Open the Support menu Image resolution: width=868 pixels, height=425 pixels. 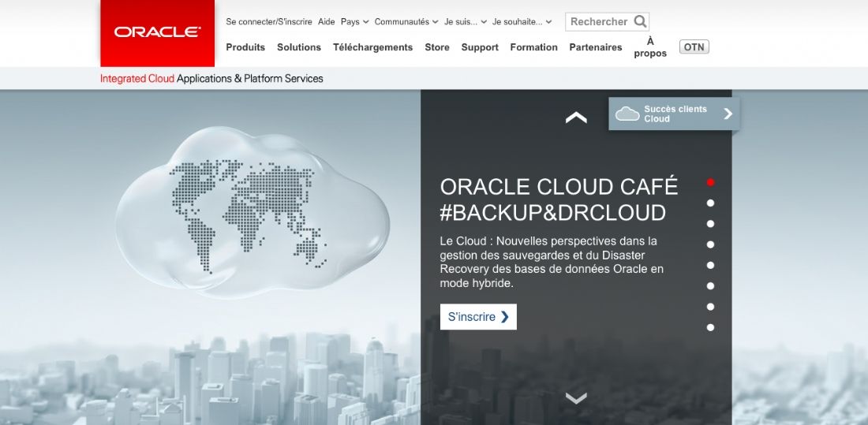480,47
